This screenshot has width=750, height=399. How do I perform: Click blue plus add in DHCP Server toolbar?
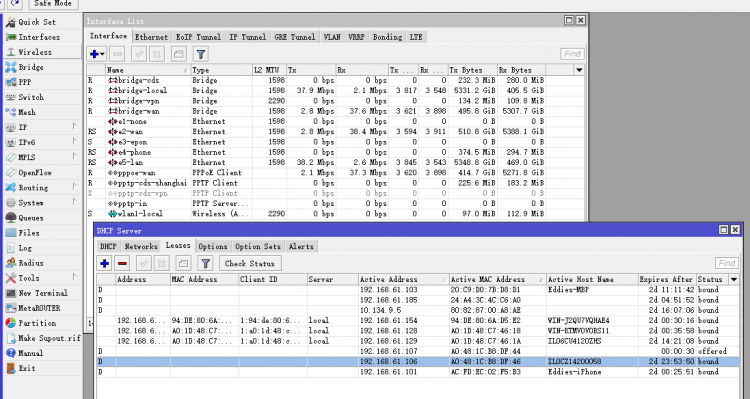[x=104, y=263]
